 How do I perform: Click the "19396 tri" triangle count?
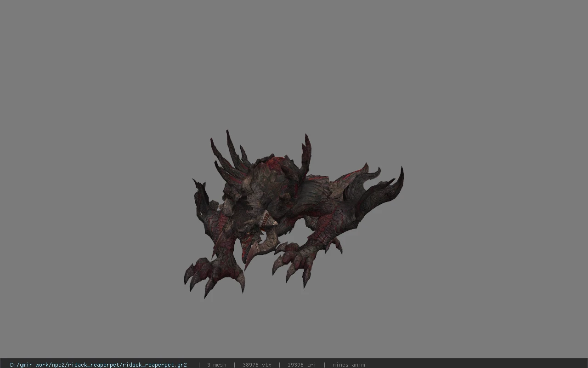302,365
